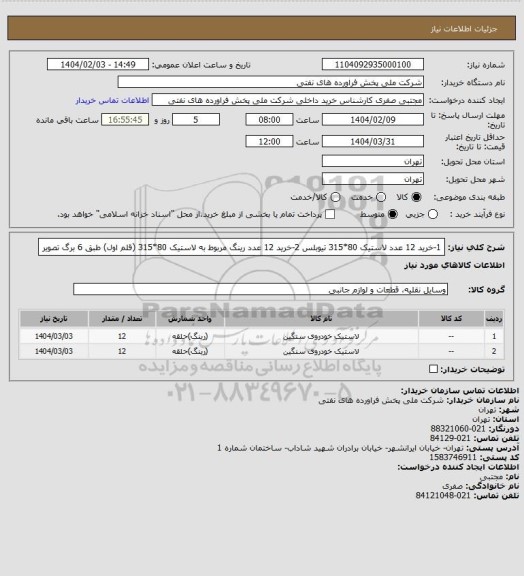Screen dimensions: 524x576
Task: Click the اطلاعات کالاهای مورد نیاز heading
Action: (x=454, y=265)
